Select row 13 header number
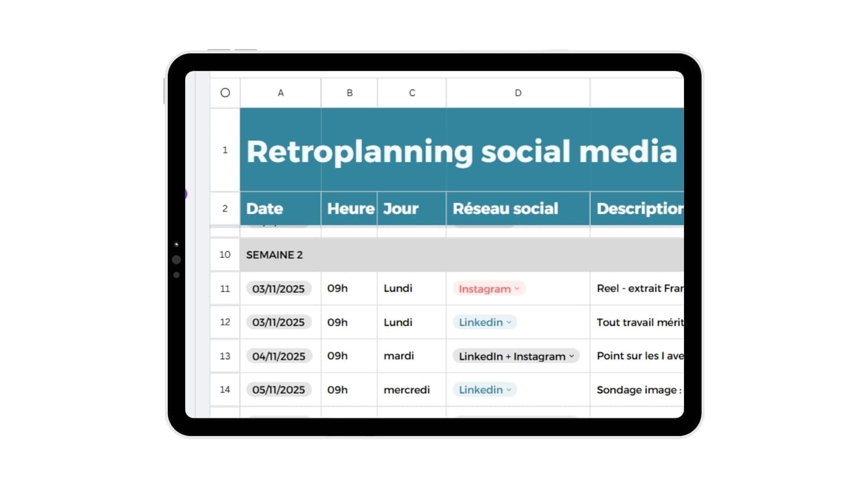The height and width of the screenshot is (488, 868). tap(225, 356)
